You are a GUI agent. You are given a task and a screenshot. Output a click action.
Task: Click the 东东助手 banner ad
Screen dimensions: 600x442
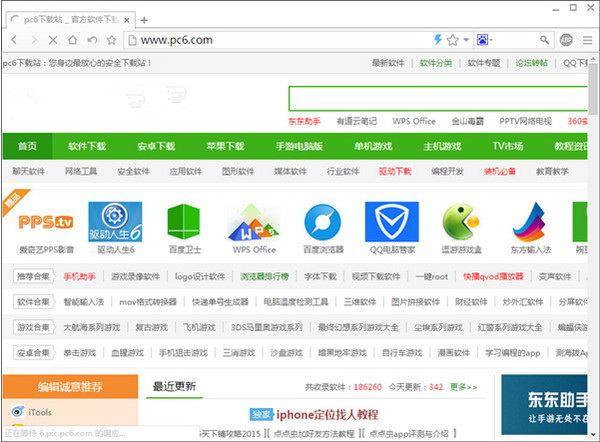click(544, 404)
